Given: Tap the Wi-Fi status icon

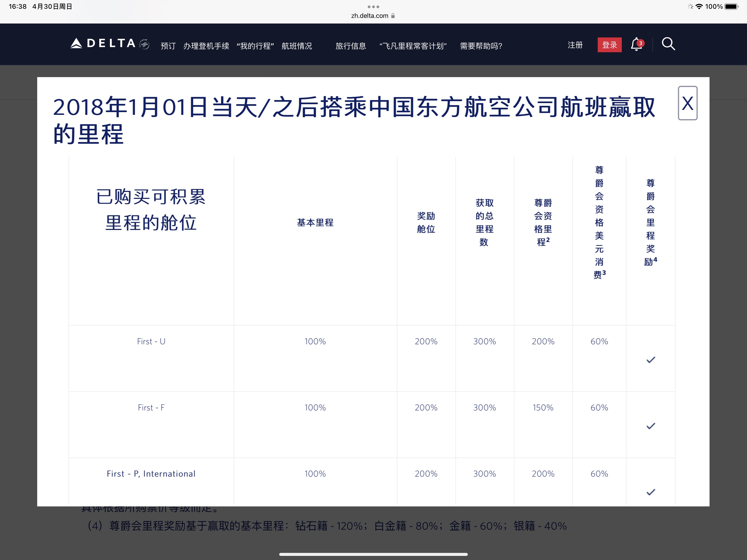Looking at the screenshot, I should pos(699,6).
